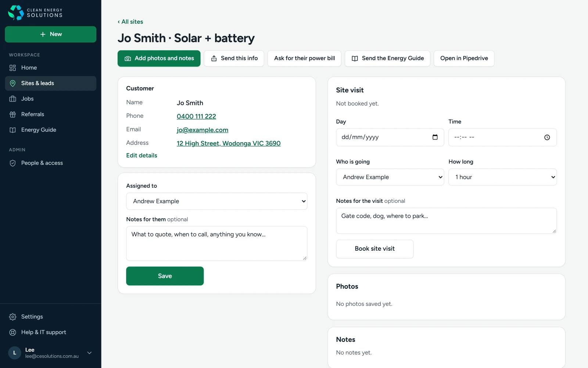588x368 pixels.
Task: Click the share icon on Send this info
Action: click(214, 59)
